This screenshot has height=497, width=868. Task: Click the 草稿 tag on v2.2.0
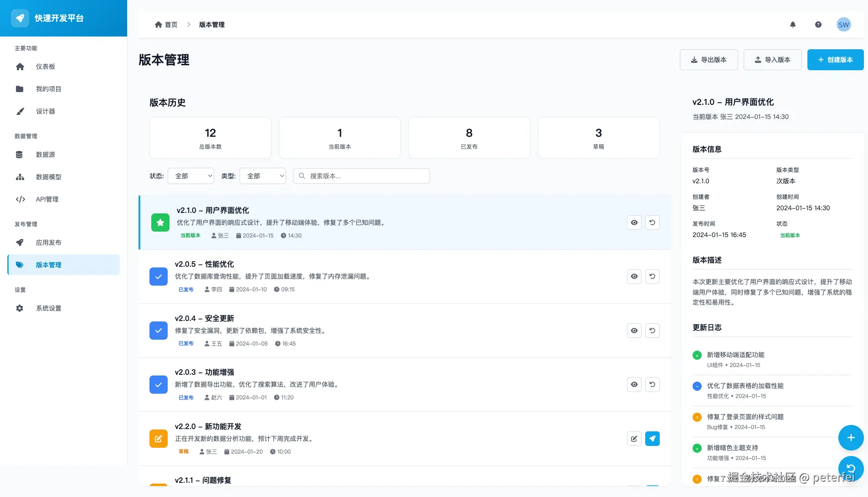click(x=184, y=452)
